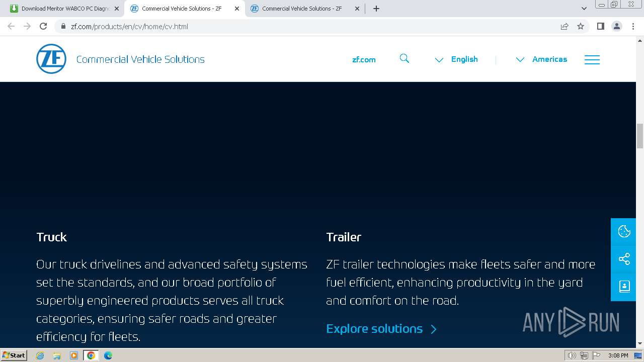Switch to third Commercial Vehicle Solutions tab
This screenshot has height=362, width=644.
[304, 9]
